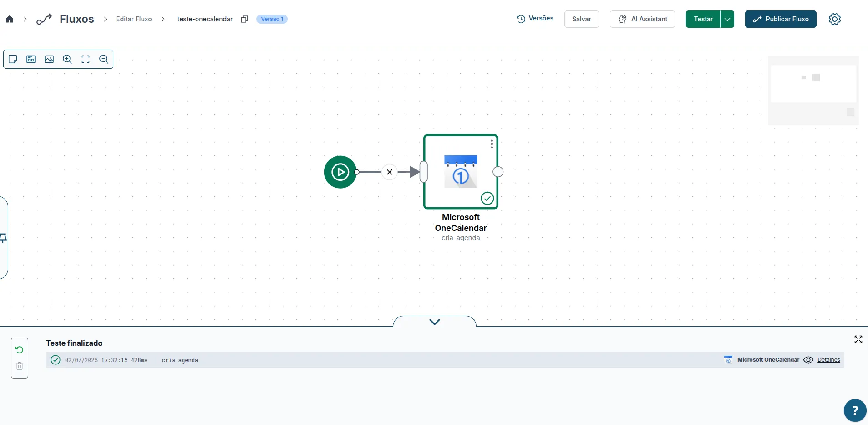Open Detalhes for cria-agenda result
Viewport: 868px width, 425px height.
click(829, 360)
